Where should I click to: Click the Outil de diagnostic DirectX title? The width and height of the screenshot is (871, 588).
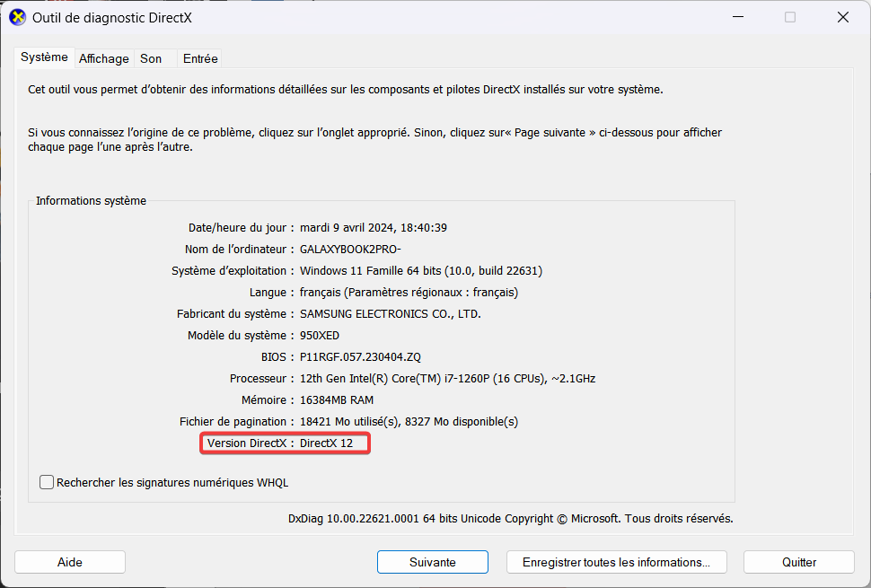pos(112,18)
